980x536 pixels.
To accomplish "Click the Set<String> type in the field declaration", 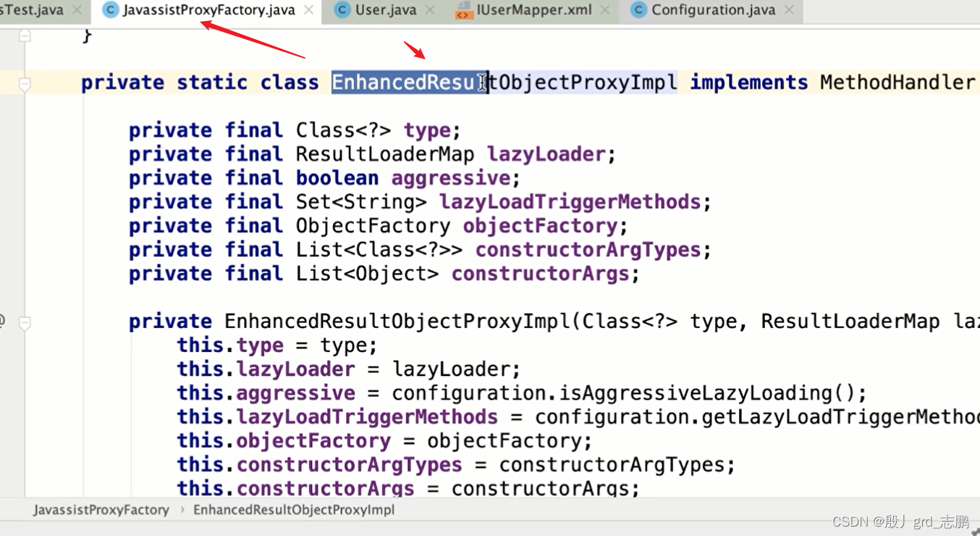I will pyautogui.click(x=361, y=202).
